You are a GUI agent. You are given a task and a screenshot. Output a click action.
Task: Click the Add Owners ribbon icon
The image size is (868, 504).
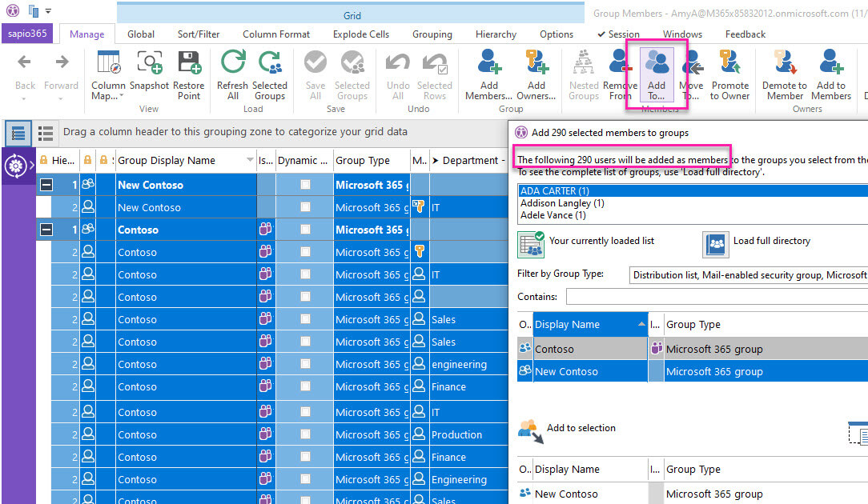[x=536, y=62]
